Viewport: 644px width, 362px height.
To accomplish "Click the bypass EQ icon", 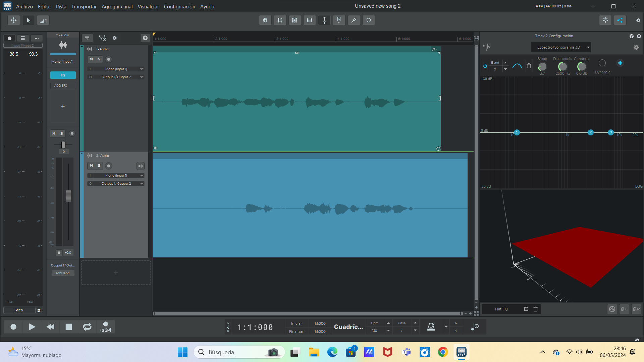I will click(612, 309).
